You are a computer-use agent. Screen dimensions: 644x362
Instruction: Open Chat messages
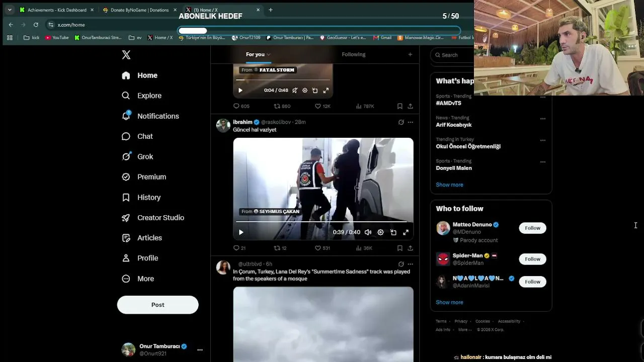point(137,136)
